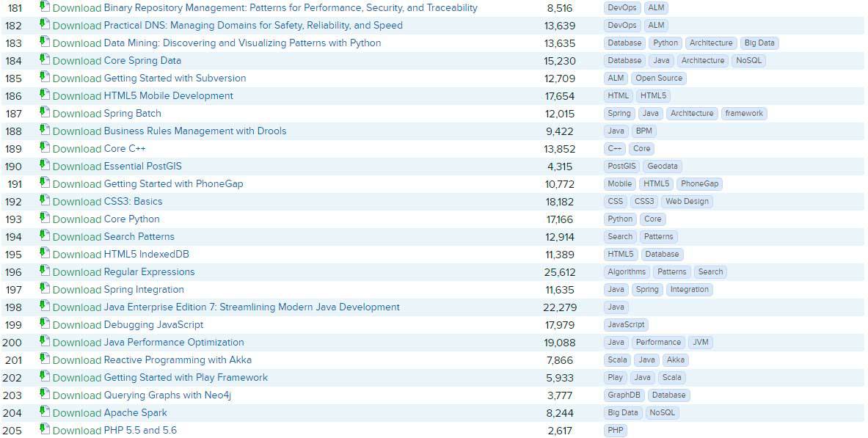Click the JavaScript tag
The width and height of the screenshot is (868, 438).
(626, 325)
